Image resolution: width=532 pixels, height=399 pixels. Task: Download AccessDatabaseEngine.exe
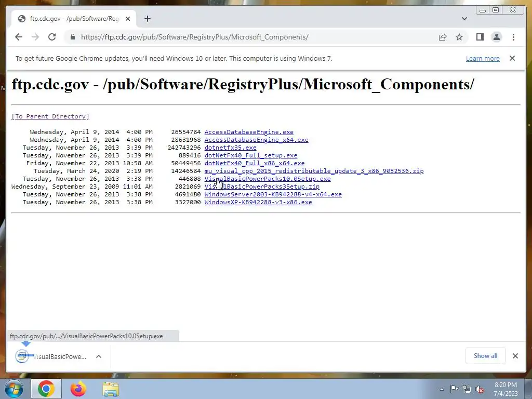pyautogui.click(x=249, y=132)
